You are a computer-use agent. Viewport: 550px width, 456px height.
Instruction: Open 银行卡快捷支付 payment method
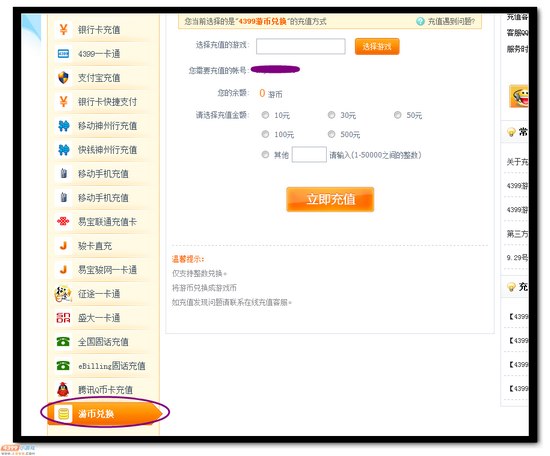tap(103, 102)
